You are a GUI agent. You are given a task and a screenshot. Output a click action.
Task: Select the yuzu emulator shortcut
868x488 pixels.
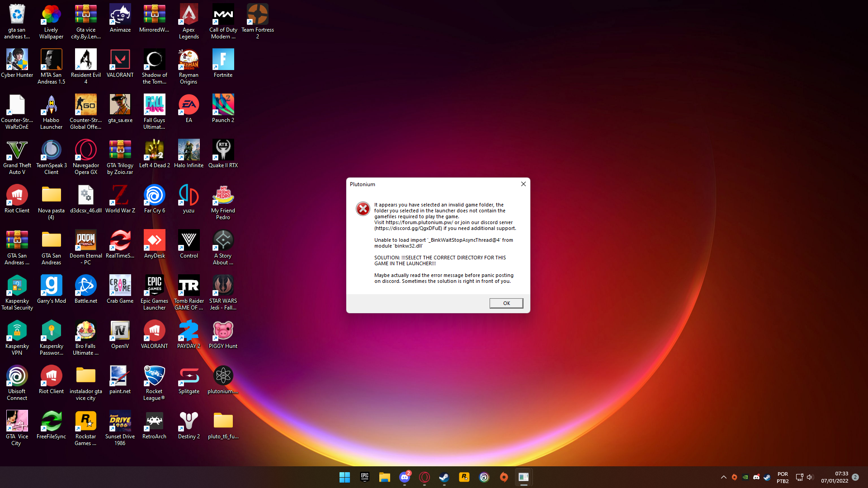tap(189, 199)
